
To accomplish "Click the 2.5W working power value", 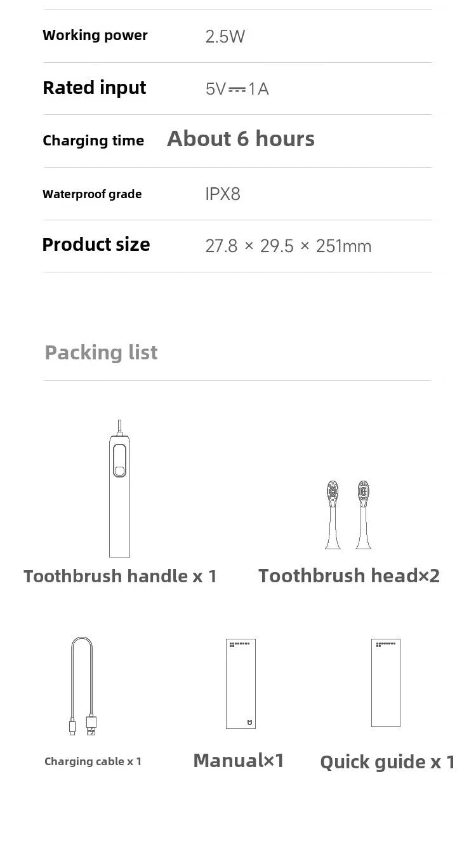I will [x=225, y=36].
